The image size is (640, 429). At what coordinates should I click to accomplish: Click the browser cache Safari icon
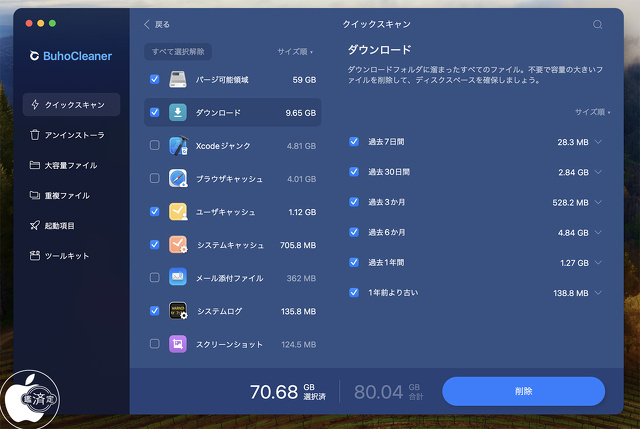coord(178,178)
